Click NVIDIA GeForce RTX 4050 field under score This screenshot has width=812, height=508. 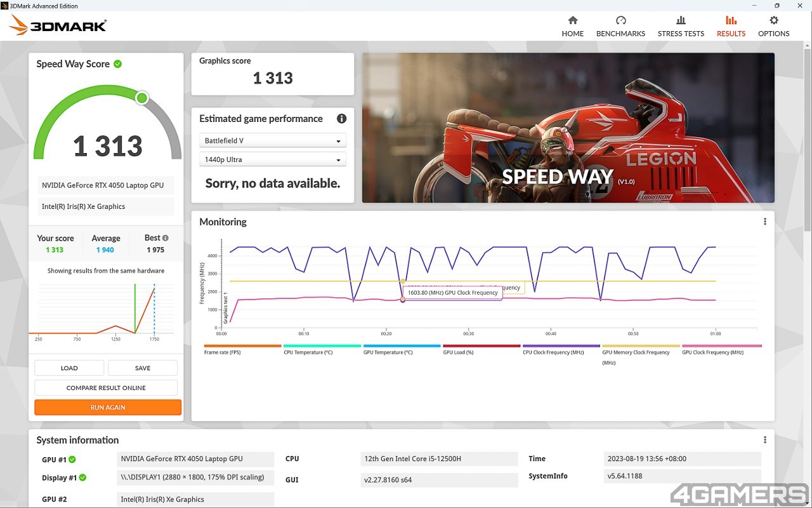click(106, 185)
